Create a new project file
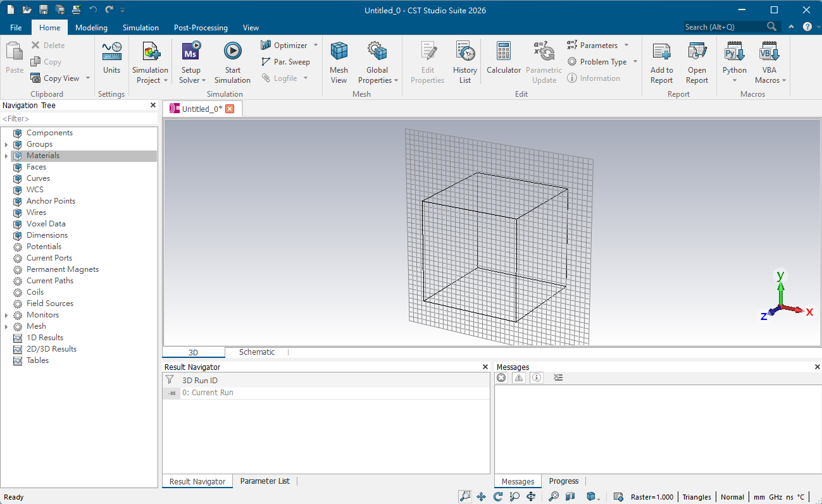 click(x=11, y=9)
